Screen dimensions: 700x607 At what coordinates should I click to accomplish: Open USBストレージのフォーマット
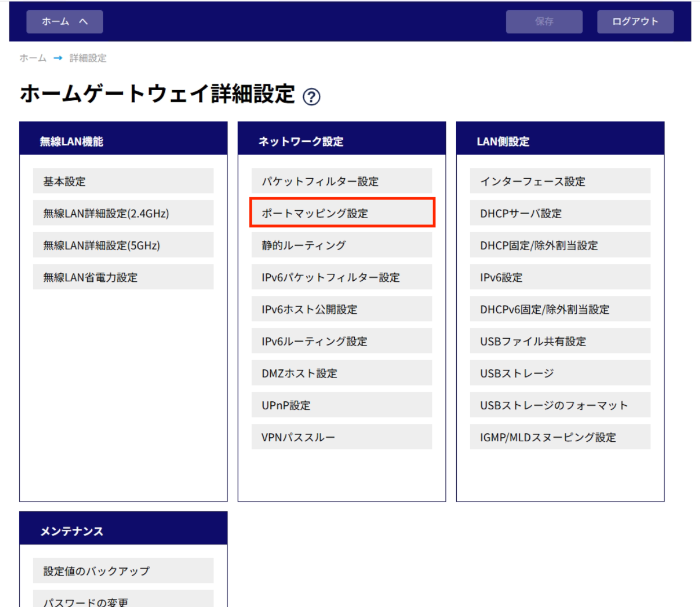(x=560, y=405)
